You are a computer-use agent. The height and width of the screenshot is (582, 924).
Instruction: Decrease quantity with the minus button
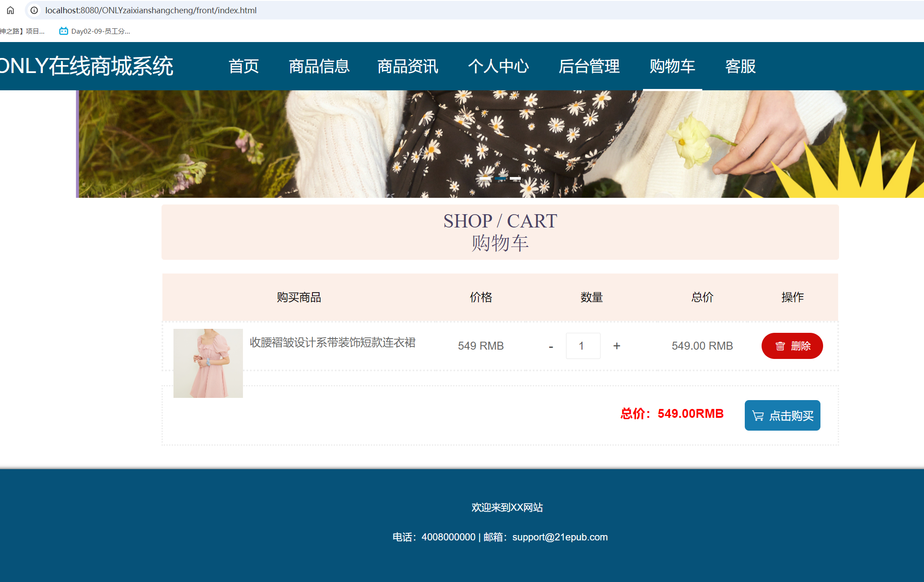click(551, 347)
